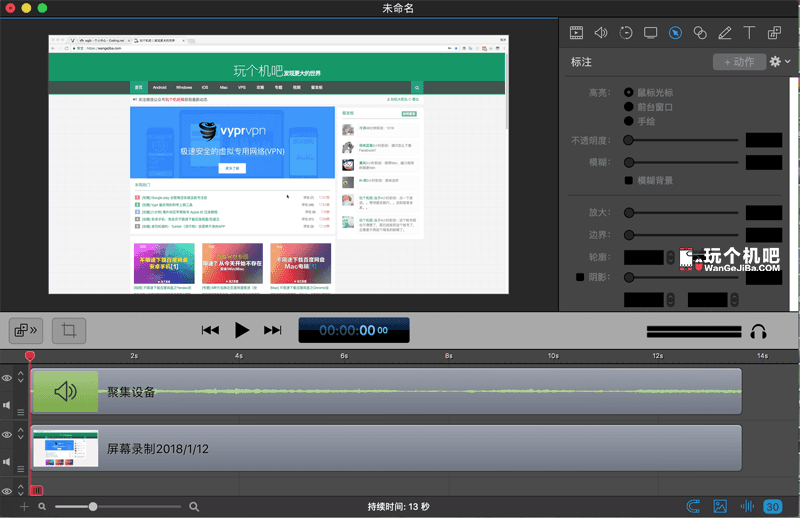Image resolution: width=800 pixels, height=518 pixels.
Task: Select the 鼠标光标 highlight radio option
Action: [x=629, y=92]
